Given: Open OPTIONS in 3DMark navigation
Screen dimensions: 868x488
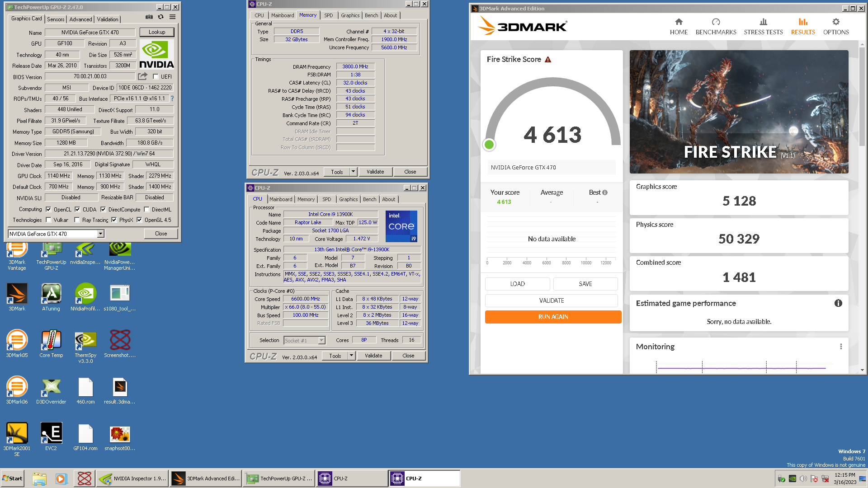Looking at the screenshot, I should pos(836,27).
